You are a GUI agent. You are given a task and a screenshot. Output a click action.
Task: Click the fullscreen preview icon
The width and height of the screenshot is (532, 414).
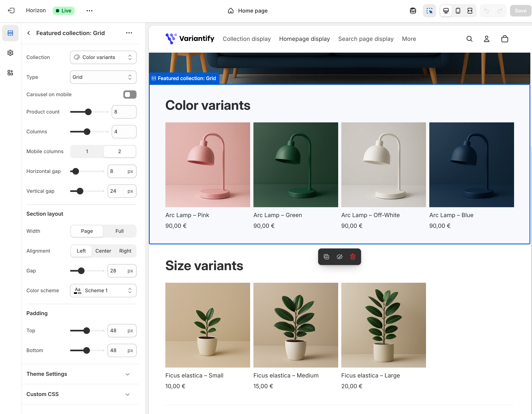tap(470, 11)
